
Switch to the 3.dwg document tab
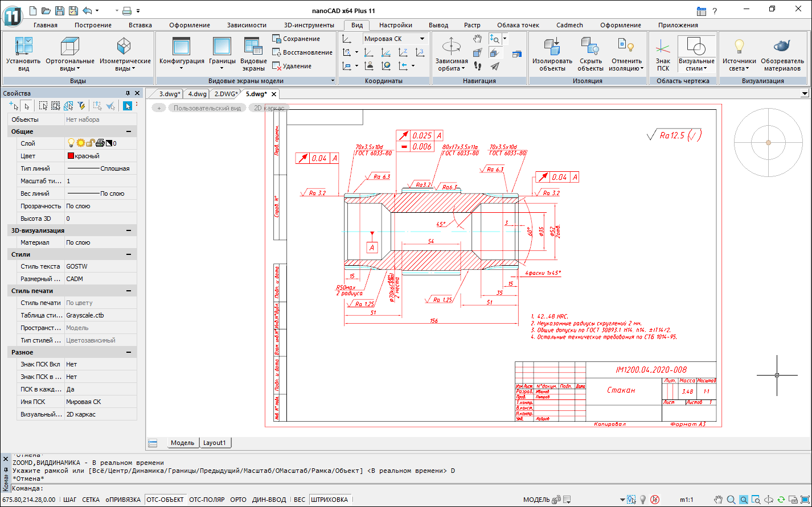tap(169, 94)
